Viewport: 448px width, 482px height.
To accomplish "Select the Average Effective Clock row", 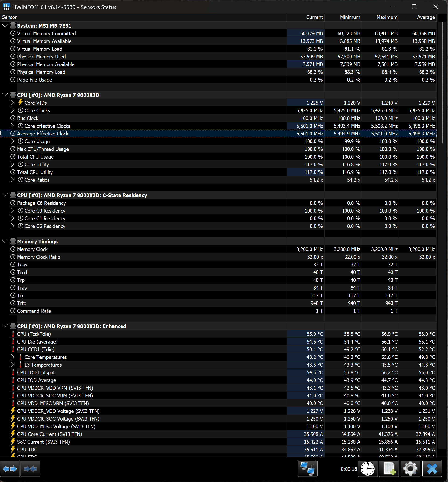I will 218,134.
